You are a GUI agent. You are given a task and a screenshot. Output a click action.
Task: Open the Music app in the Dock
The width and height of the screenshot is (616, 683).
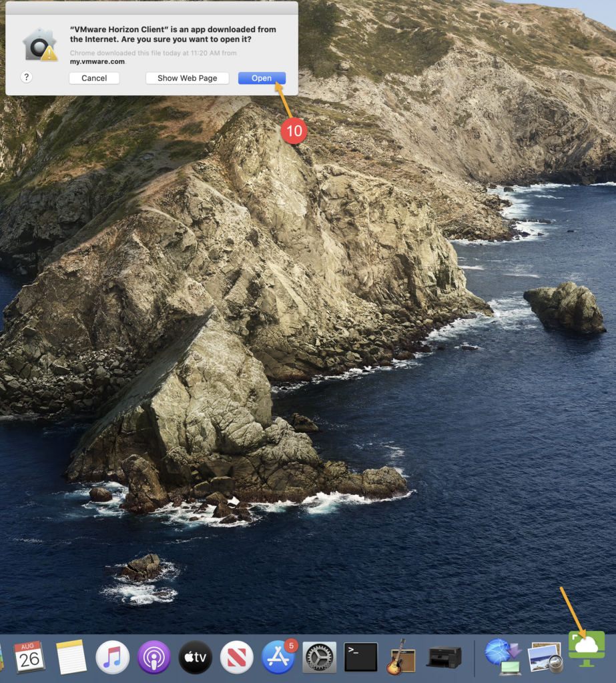tap(113, 657)
